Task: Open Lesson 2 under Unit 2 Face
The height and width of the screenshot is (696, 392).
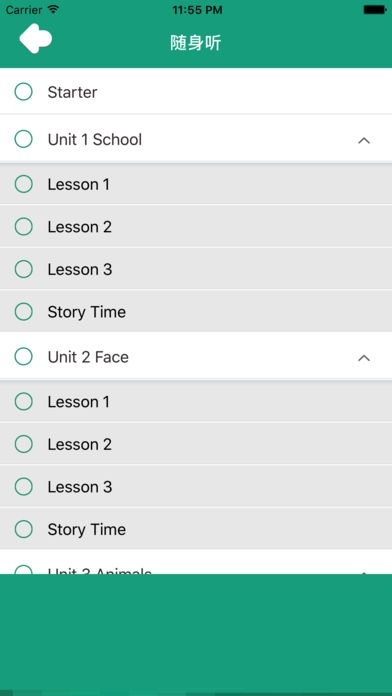Action: 196,444
